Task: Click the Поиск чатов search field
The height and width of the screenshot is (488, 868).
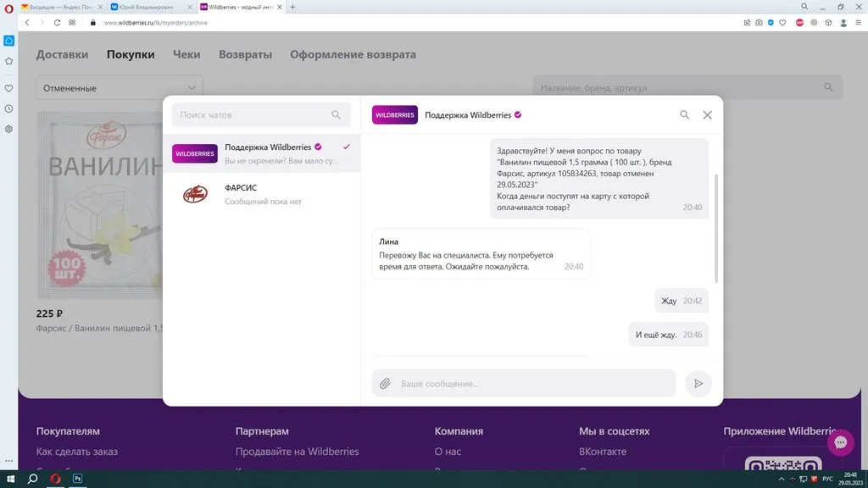Action: (x=261, y=114)
